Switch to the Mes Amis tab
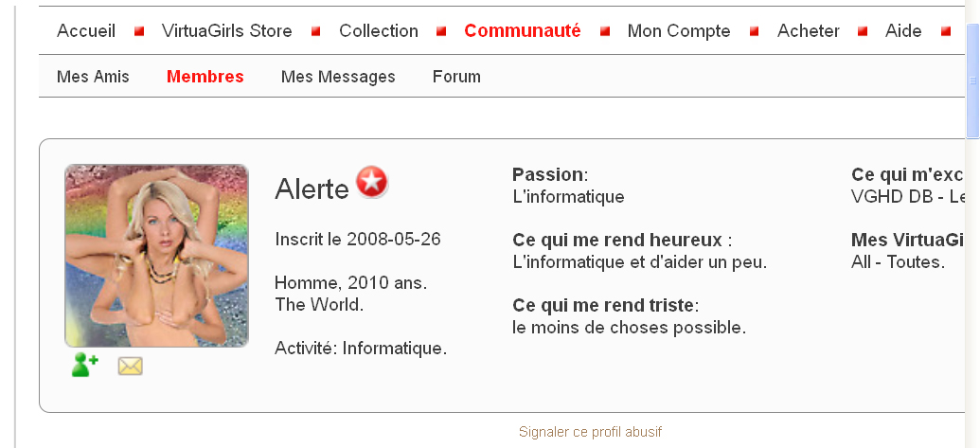Screen dimensions: 980x448 (93, 77)
